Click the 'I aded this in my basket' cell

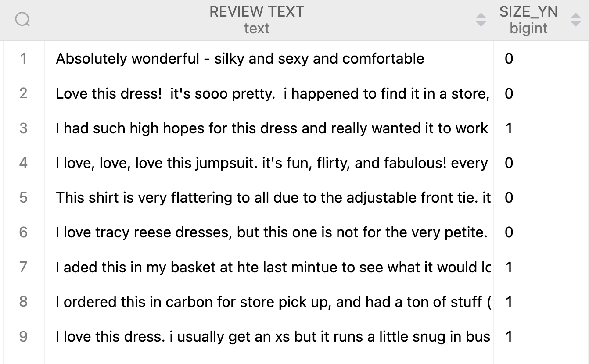click(269, 267)
